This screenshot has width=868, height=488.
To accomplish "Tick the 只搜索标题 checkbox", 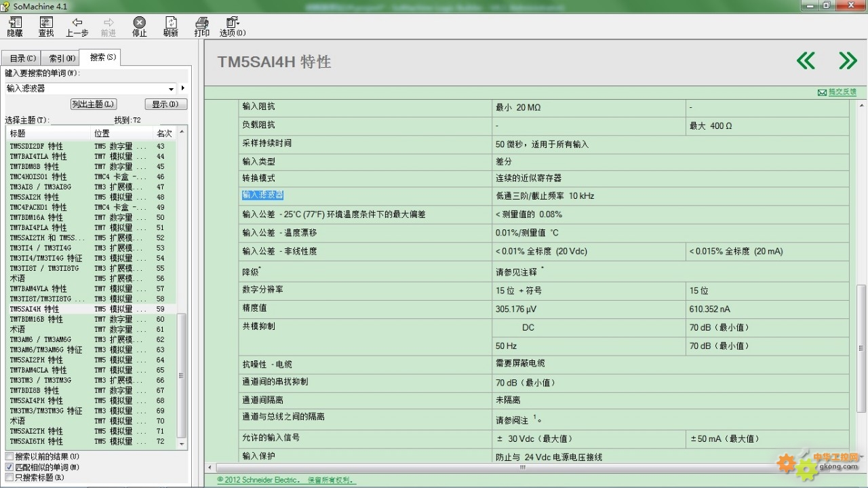I will 9,477.
